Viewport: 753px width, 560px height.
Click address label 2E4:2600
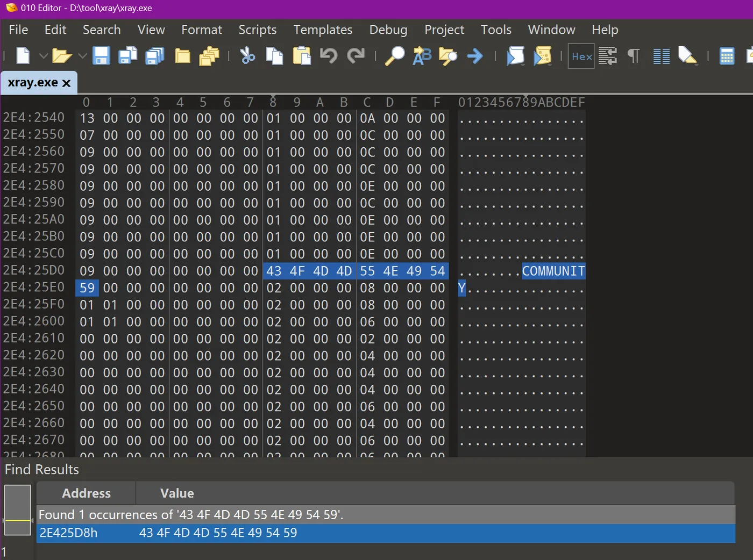[34, 321]
